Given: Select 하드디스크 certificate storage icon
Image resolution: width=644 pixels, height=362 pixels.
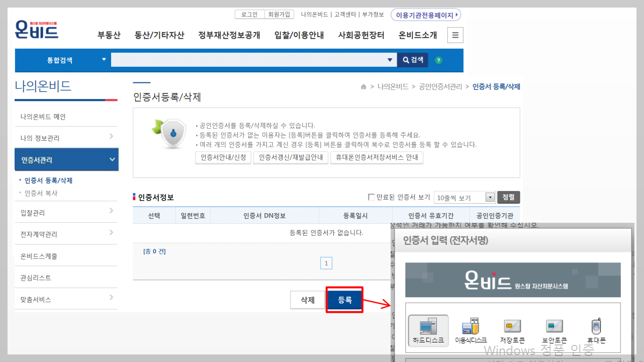Looking at the screenshot, I should (x=428, y=331).
